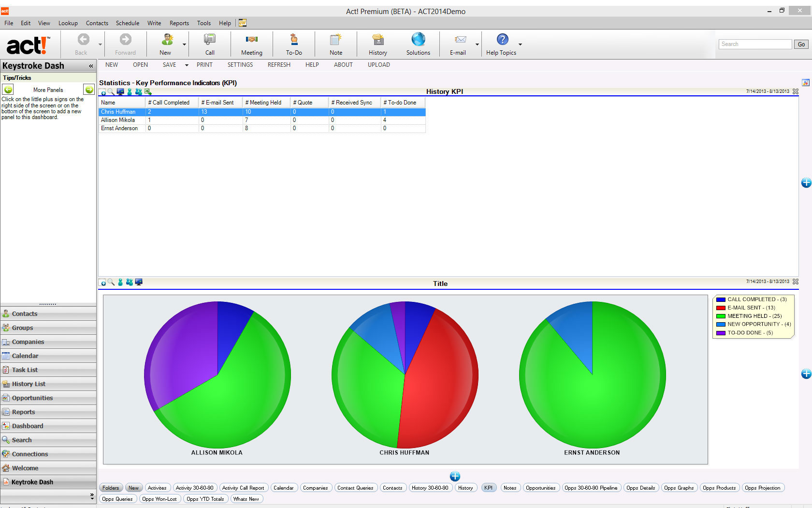Viewport: 812px width, 508px height.
Task: Expand navigation bar overflow chevron
Action: [92, 496]
